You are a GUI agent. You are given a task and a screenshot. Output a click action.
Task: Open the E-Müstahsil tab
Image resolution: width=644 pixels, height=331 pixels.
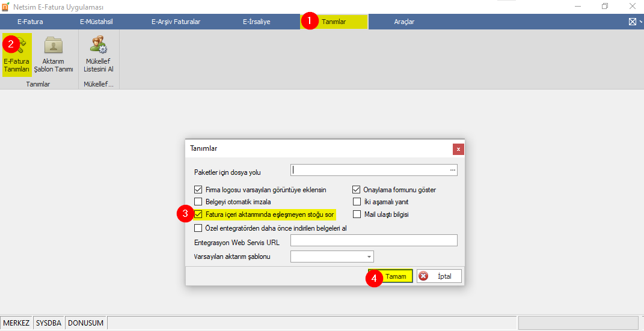pos(96,22)
